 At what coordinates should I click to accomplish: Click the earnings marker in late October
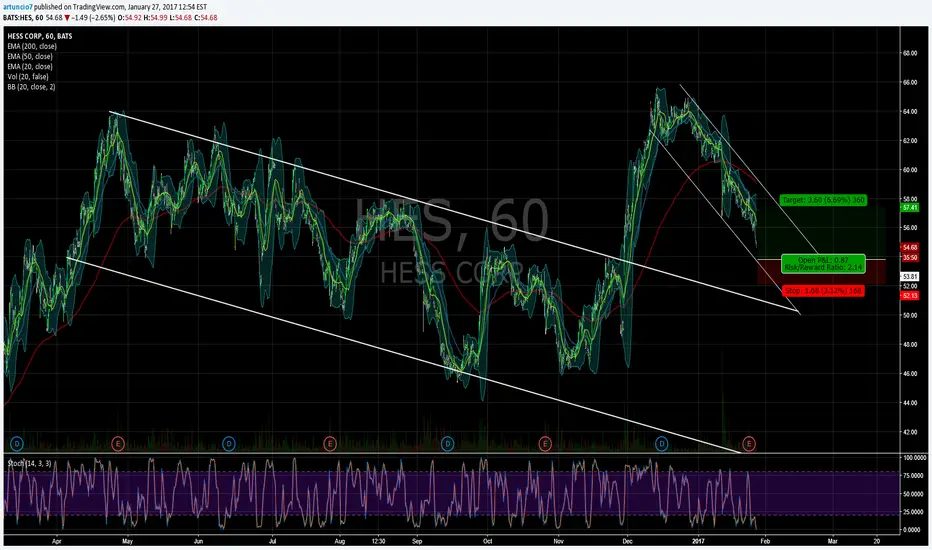click(544, 443)
